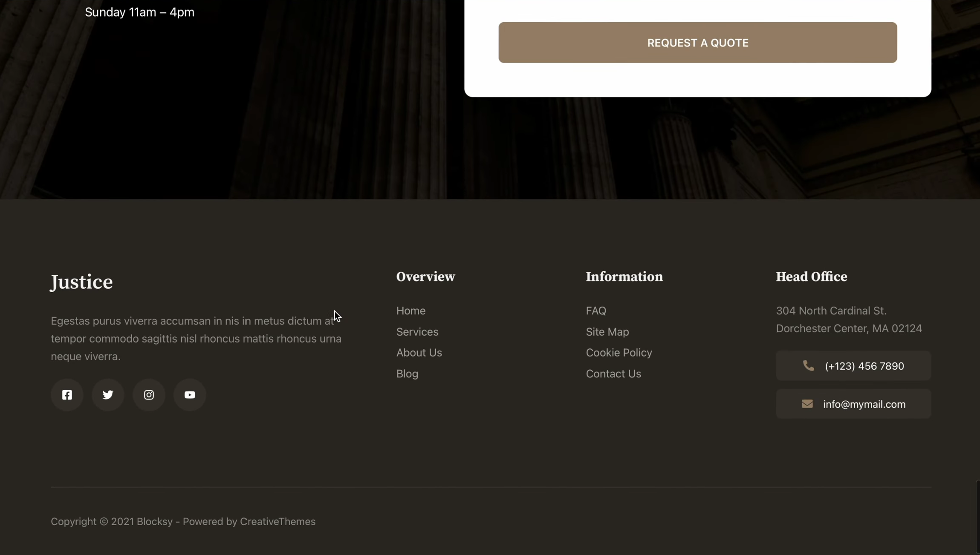Open the Site Map link

[x=607, y=331]
